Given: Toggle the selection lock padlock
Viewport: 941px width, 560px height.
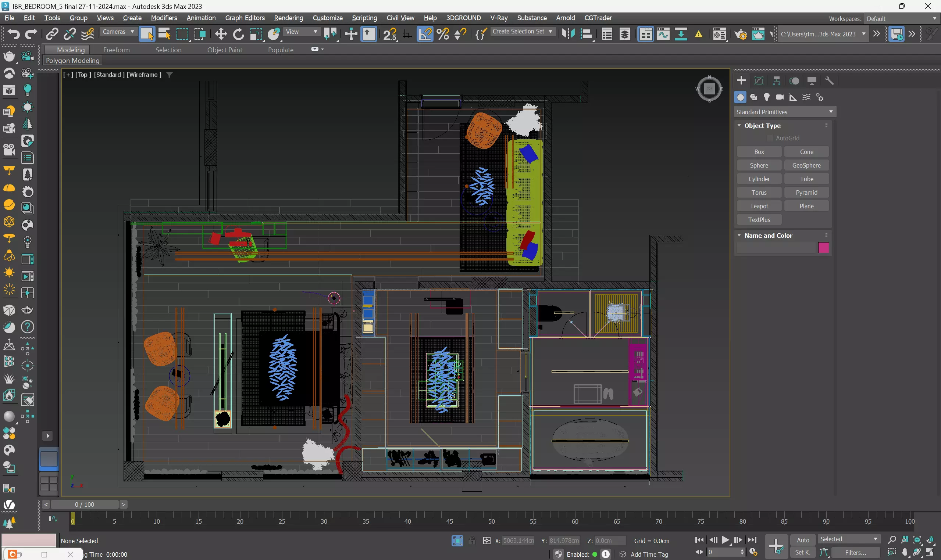Looking at the screenshot, I should 472,541.
